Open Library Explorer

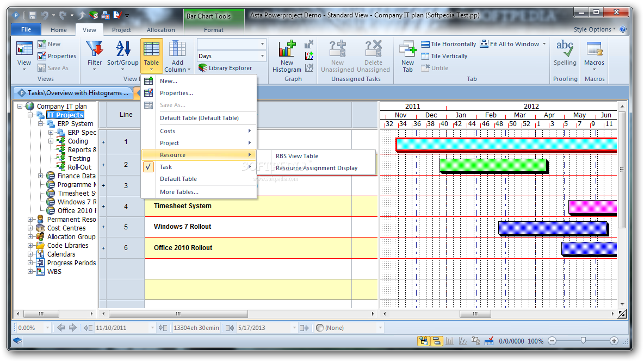225,68
